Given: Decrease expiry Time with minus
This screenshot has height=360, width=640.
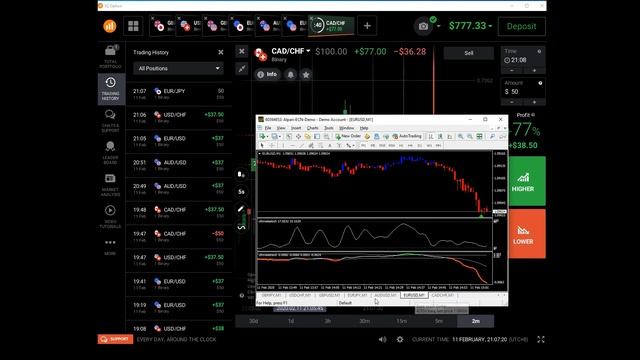Looking at the screenshot, I should click(512, 71).
